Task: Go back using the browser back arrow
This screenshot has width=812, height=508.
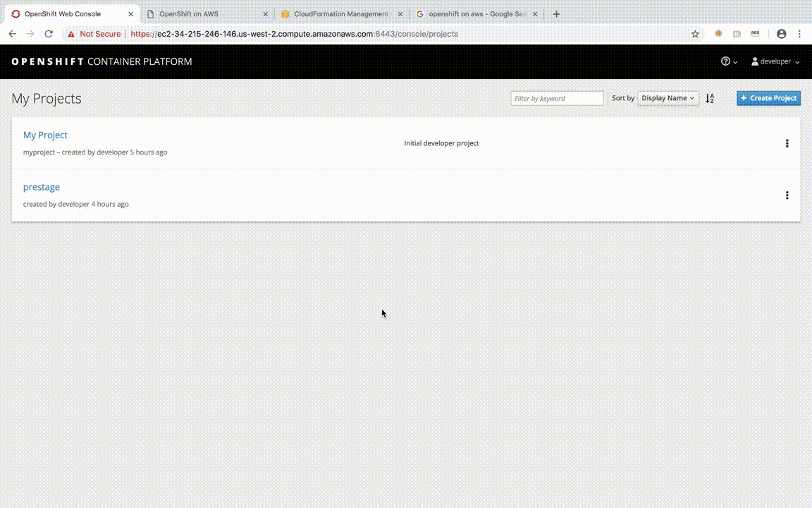Action: (x=13, y=34)
